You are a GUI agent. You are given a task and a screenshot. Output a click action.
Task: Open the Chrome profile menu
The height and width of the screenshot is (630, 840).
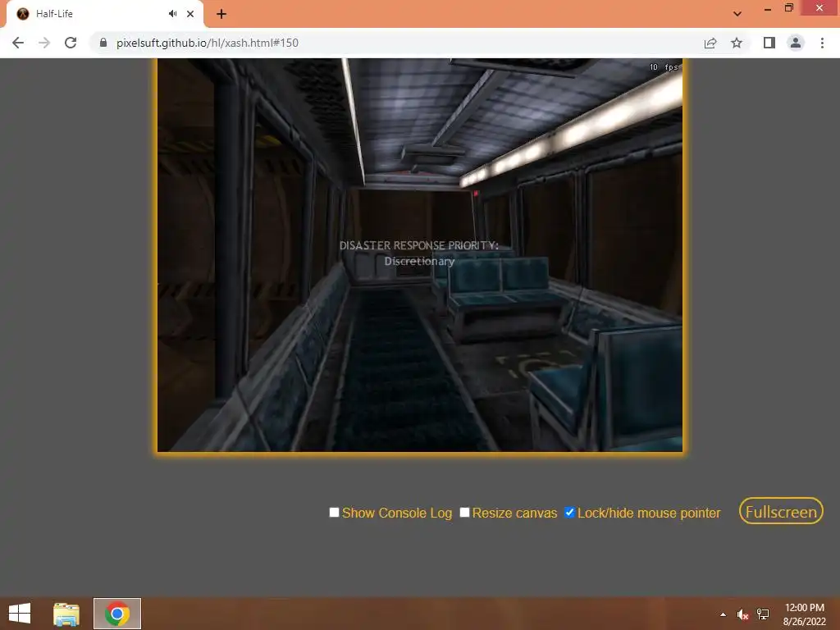coord(796,43)
